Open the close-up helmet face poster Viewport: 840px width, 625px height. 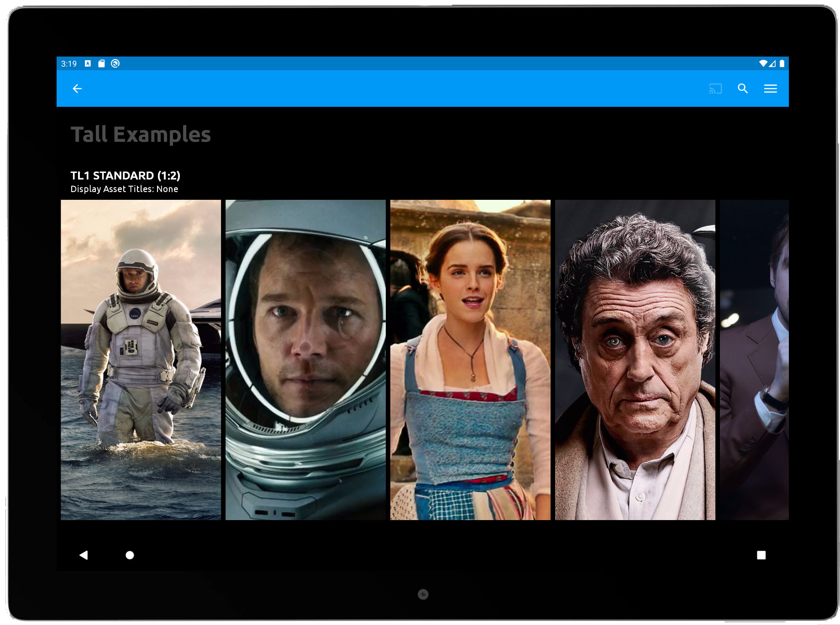click(x=305, y=359)
